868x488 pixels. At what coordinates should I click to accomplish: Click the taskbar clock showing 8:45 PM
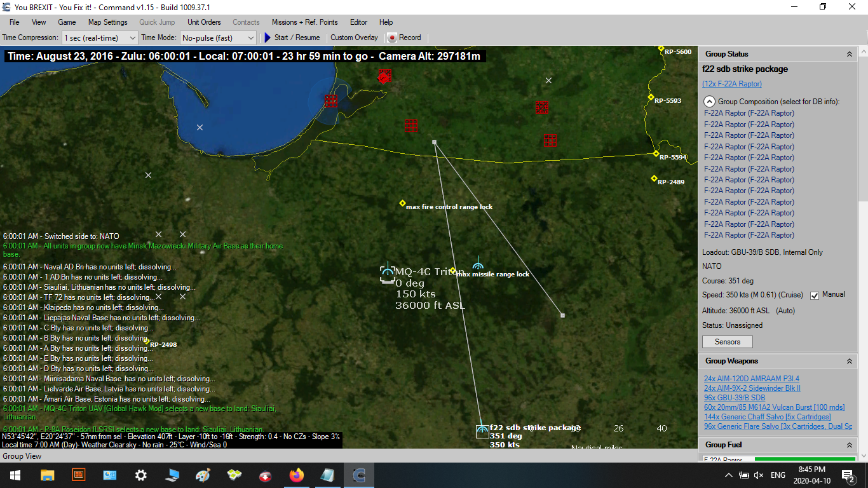(x=811, y=475)
